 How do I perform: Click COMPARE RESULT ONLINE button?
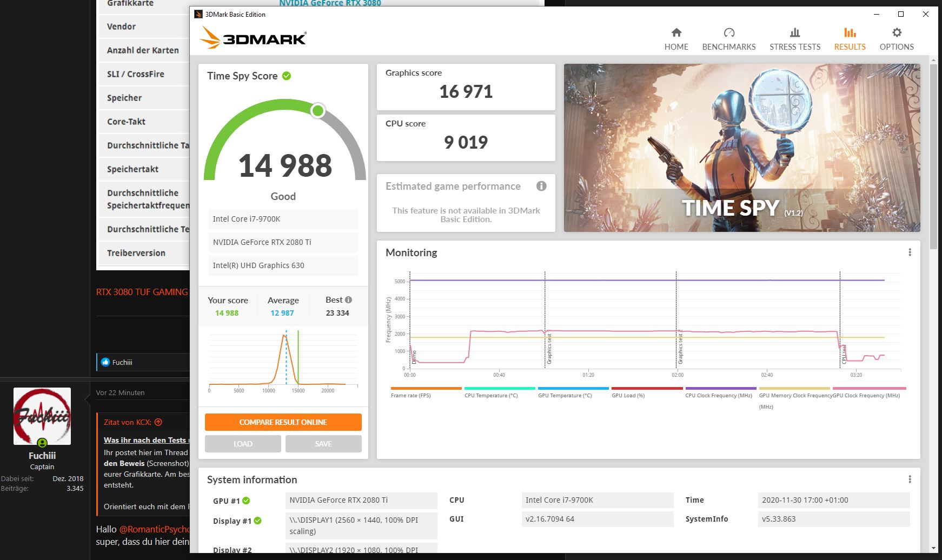283,422
